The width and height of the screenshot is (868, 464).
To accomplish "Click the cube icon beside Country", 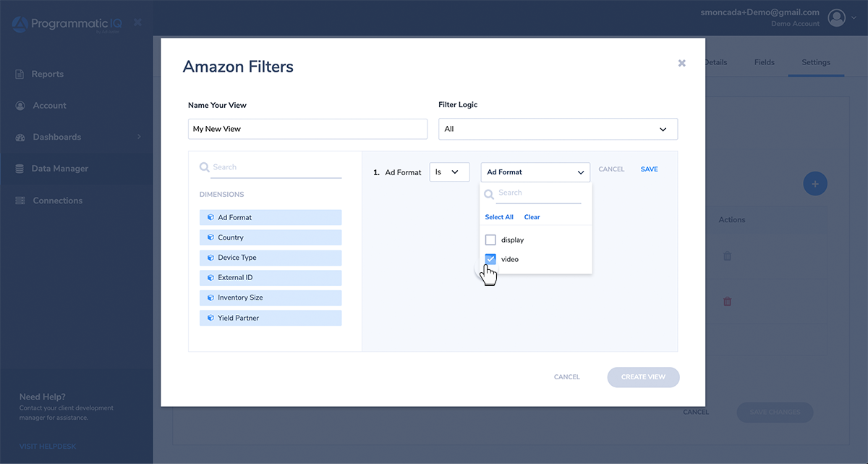I will point(210,237).
